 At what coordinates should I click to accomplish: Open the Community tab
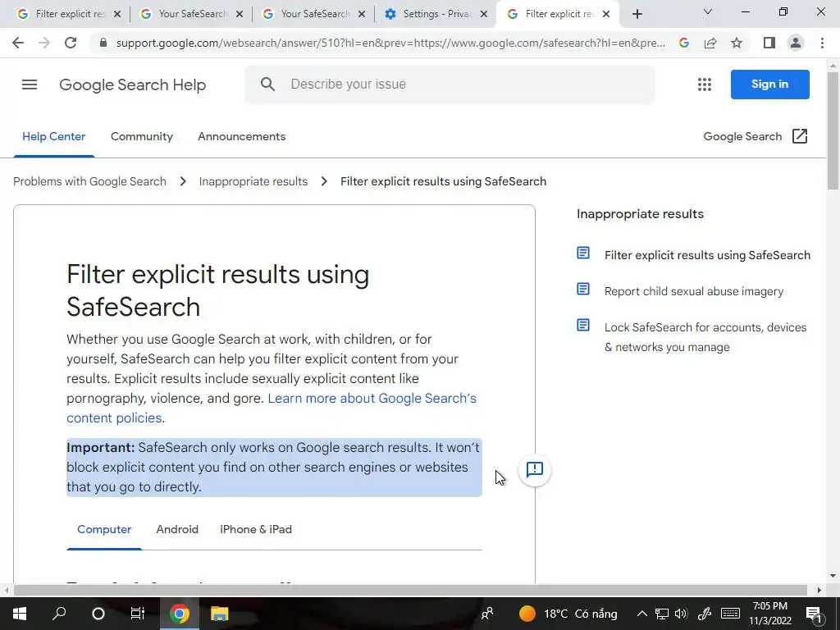pyautogui.click(x=141, y=137)
